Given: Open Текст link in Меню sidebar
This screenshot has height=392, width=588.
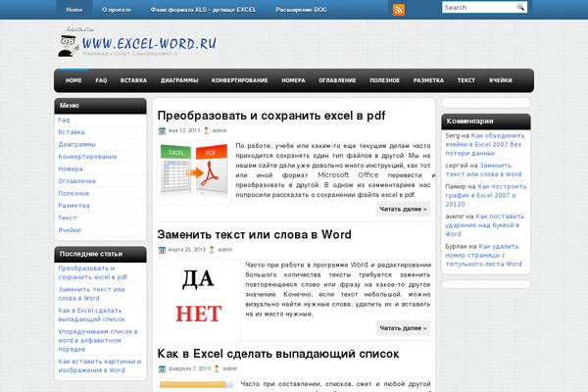Looking at the screenshot, I should (67, 218).
